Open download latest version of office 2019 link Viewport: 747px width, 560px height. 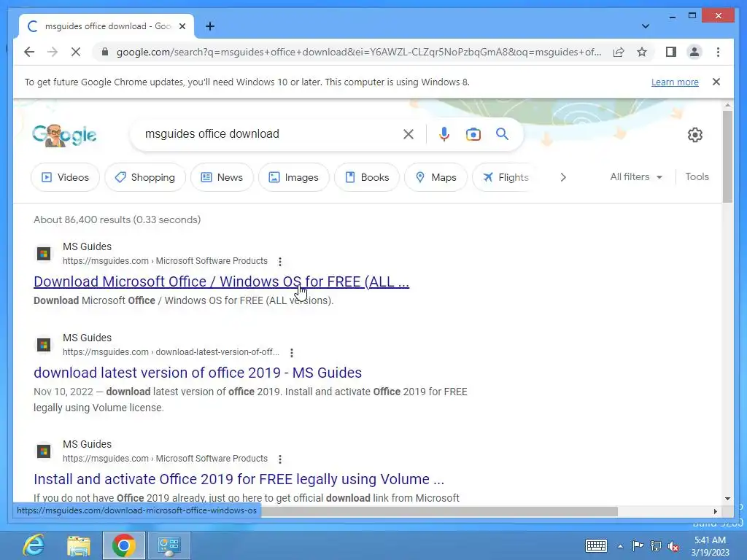point(198,373)
